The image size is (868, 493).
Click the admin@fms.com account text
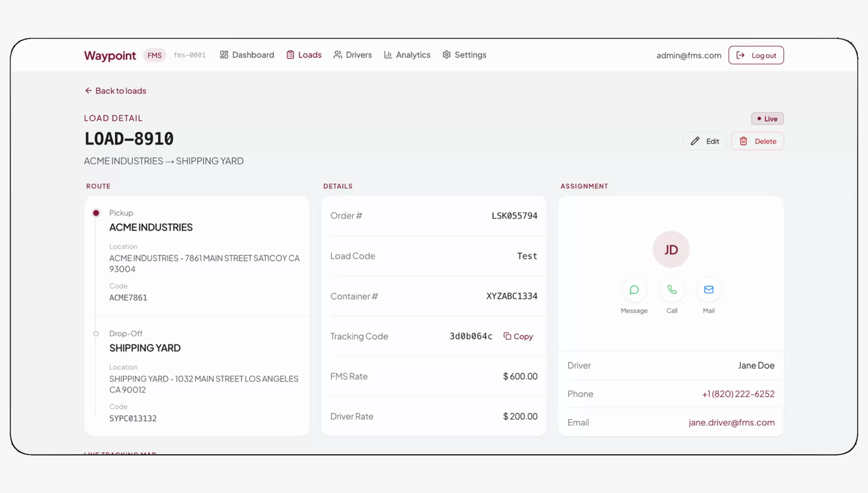tap(689, 55)
